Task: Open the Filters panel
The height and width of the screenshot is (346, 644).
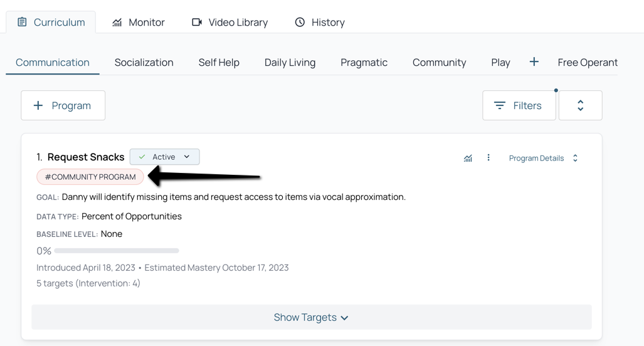Action: click(x=519, y=105)
